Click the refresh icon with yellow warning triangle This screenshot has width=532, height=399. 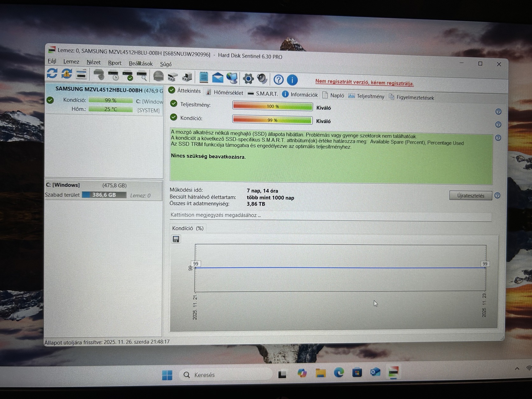tap(66, 74)
